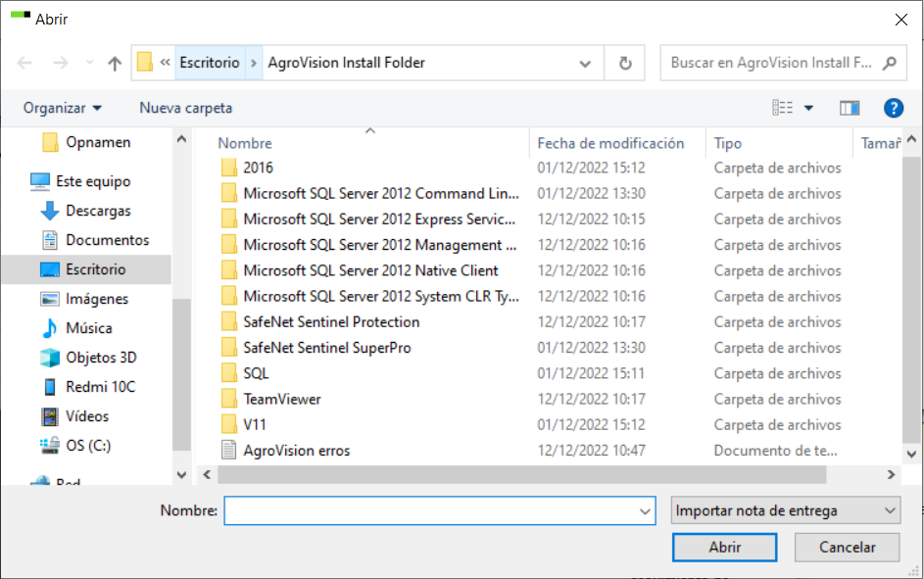924x579 pixels.
Task: Click the document icon of AgroVision erros
Action: click(228, 450)
